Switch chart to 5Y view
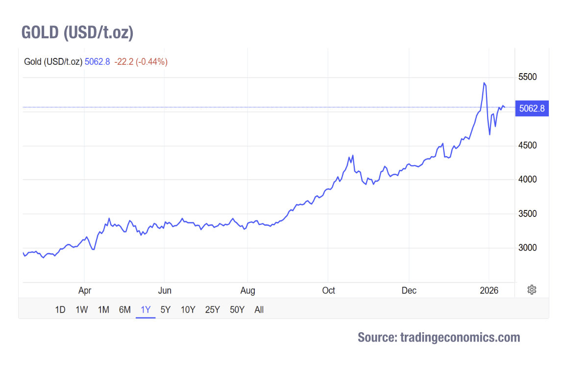Viewport: 588px width, 368px height. (x=166, y=310)
